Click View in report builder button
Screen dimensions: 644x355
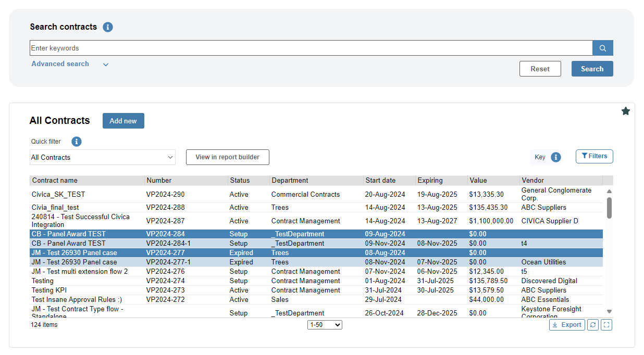click(x=228, y=157)
